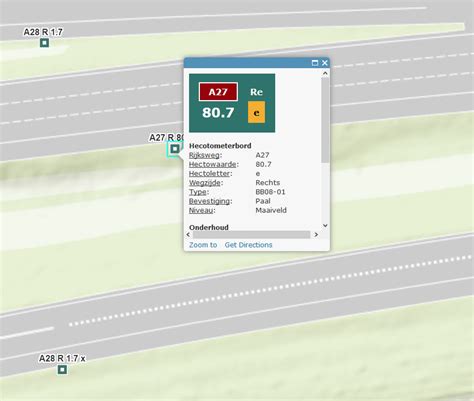Click the A27 red road shield
The image size is (474, 401).
[218, 92]
